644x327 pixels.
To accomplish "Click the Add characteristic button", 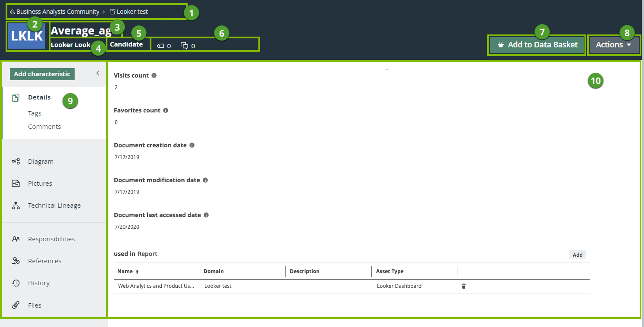I will pos(42,74).
